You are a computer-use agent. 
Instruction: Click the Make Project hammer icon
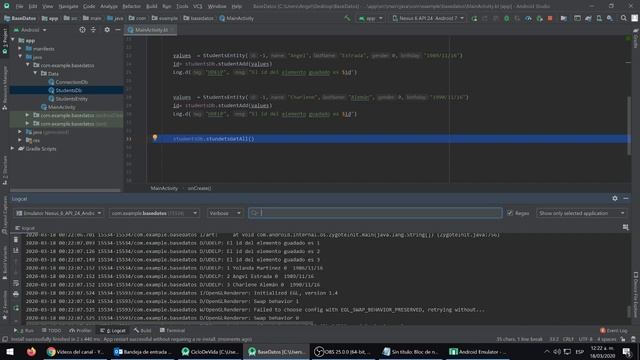(347, 18)
